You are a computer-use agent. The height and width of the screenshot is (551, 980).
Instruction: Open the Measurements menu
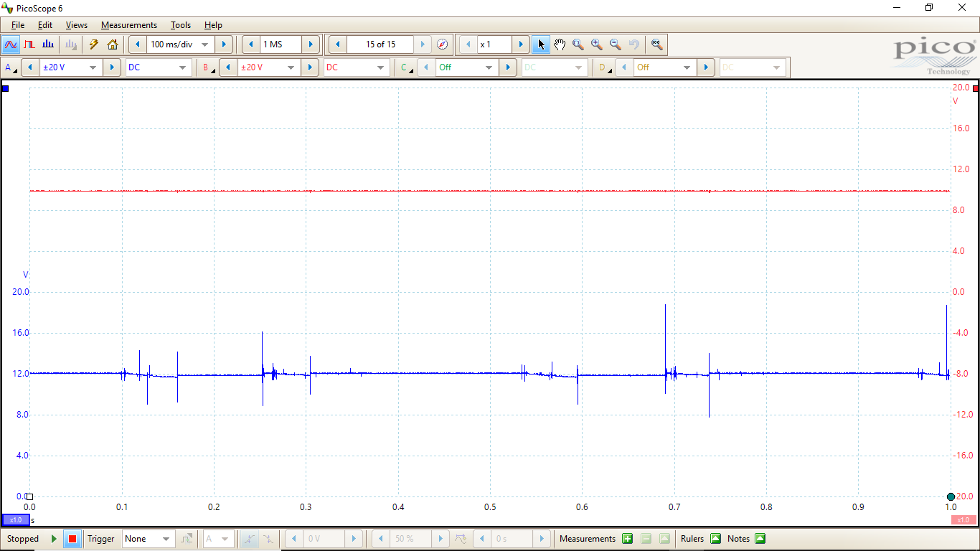click(x=128, y=25)
